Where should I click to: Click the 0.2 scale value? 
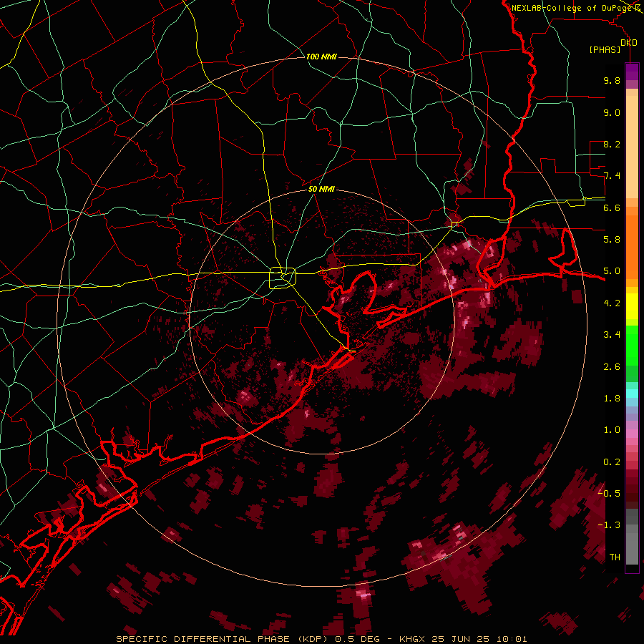(x=612, y=462)
